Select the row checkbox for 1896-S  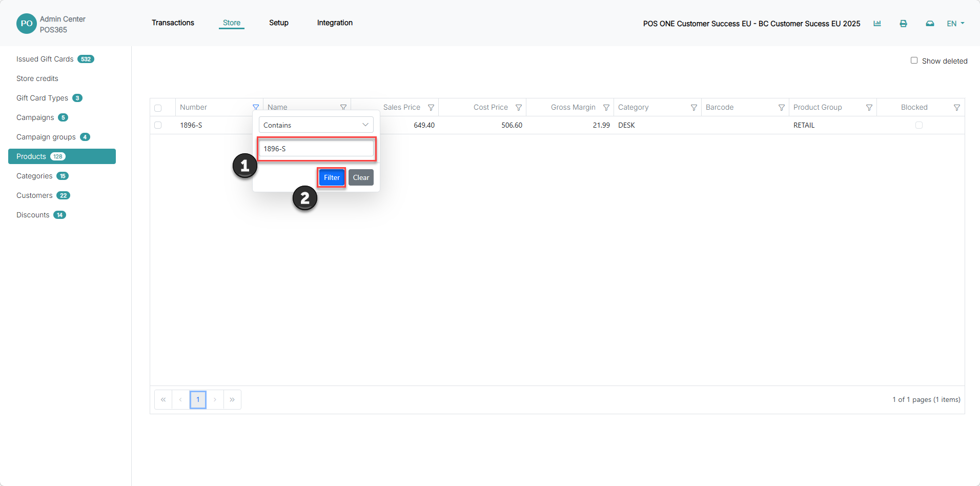tap(158, 125)
